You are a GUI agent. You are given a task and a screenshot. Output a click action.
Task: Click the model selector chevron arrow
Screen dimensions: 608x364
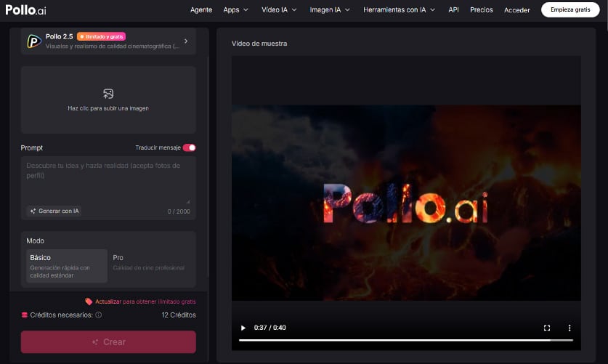(x=186, y=41)
